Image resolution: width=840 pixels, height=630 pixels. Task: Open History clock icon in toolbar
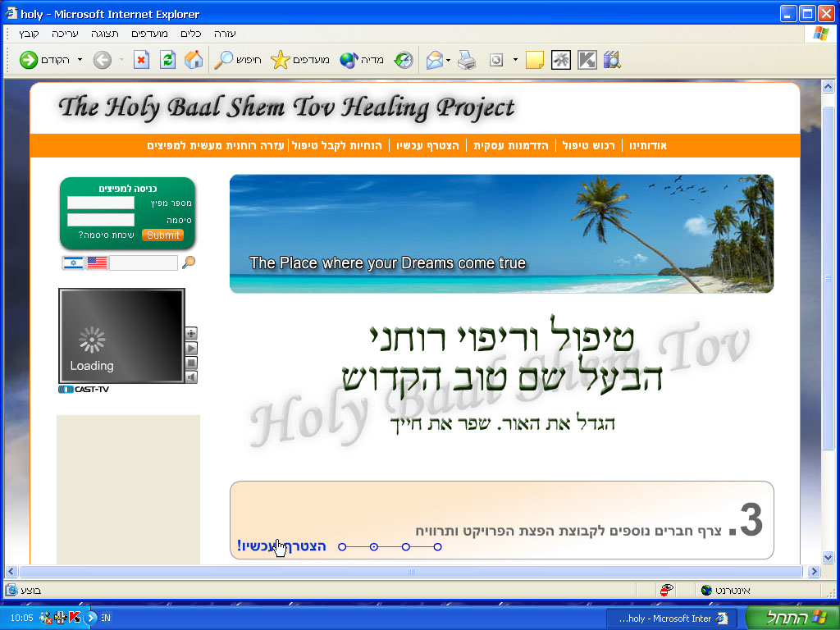[404, 60]
